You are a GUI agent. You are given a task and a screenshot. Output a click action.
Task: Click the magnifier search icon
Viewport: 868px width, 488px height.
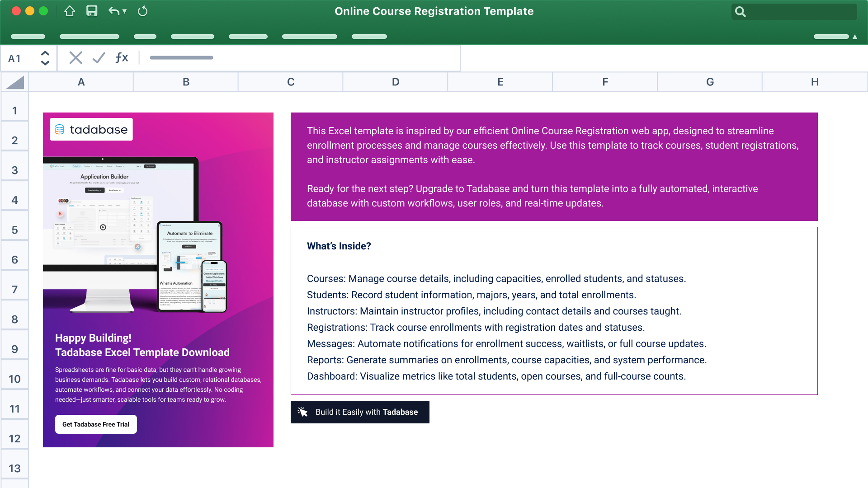740,12
